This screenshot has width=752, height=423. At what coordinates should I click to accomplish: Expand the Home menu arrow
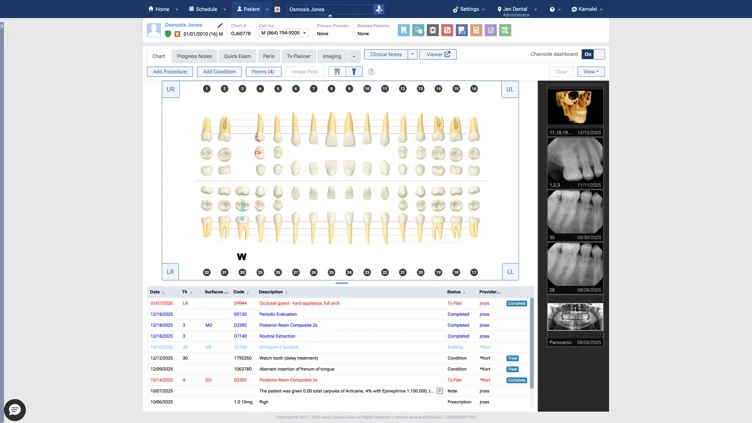point(176,10)
